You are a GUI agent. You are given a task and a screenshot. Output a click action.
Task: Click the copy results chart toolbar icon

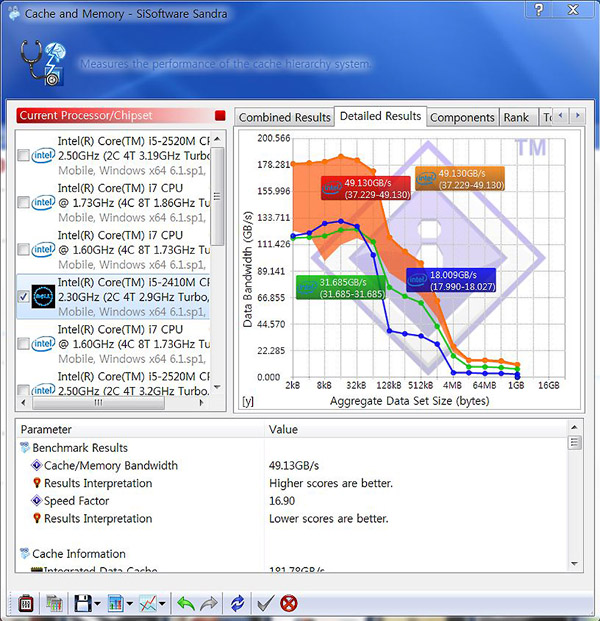click(x=54, y=604)
